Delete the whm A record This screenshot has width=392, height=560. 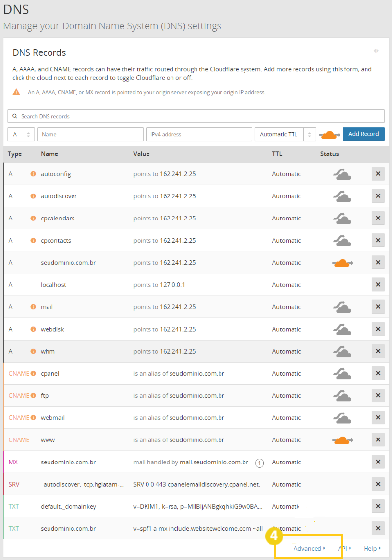click(378, 351)
